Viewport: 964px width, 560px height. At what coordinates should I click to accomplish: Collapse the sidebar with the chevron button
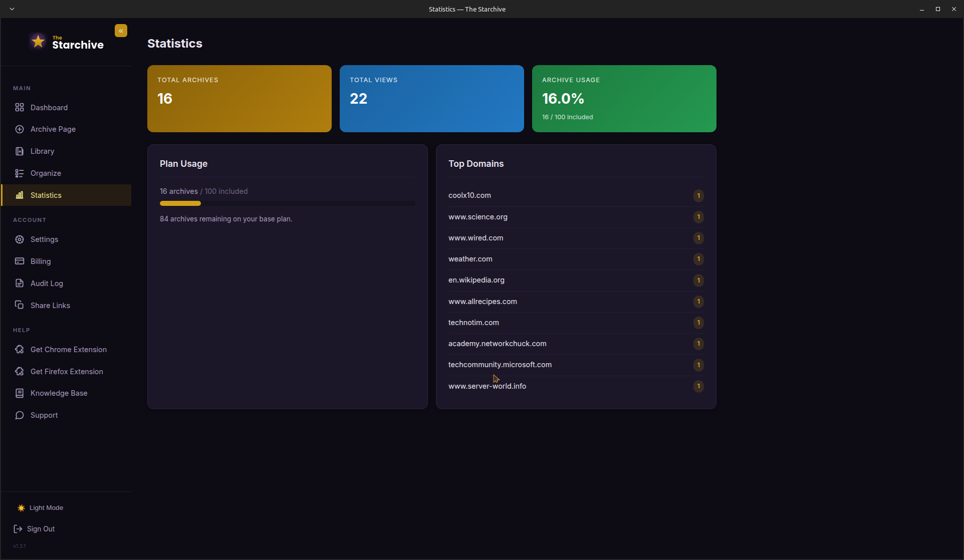121,31
